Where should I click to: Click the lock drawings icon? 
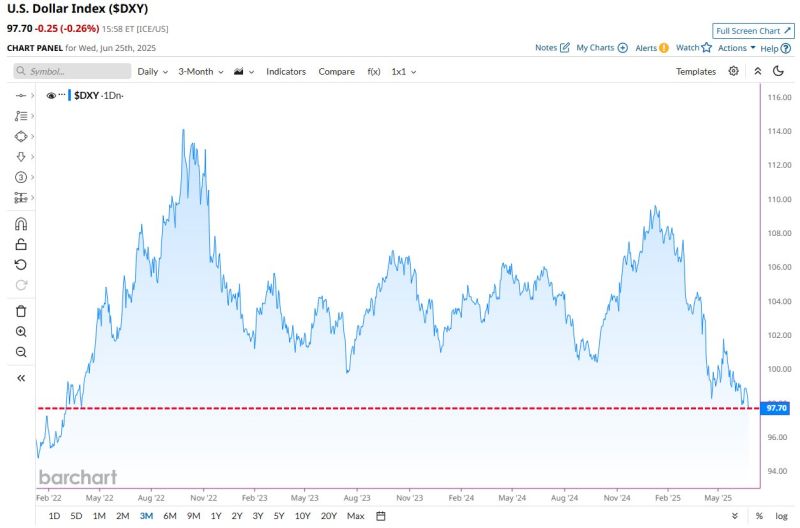(21, 244)
